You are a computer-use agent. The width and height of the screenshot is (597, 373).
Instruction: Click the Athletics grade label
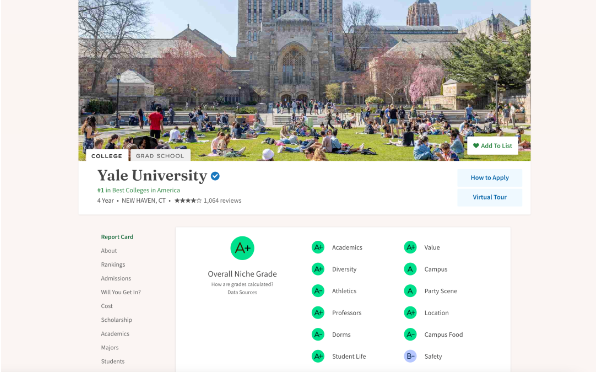(x=344, y=291)
